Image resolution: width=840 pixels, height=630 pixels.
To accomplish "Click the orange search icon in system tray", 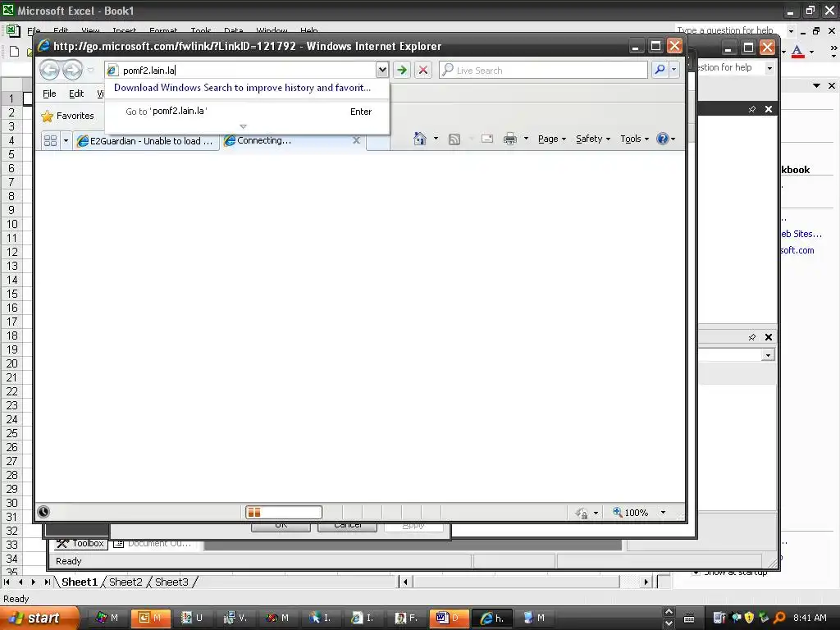I will click(779, 618).
